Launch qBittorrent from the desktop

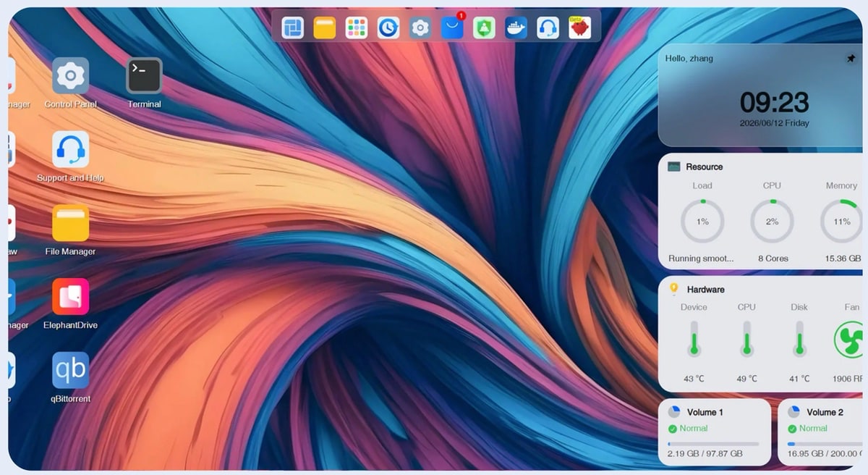(x=70, y=371)
